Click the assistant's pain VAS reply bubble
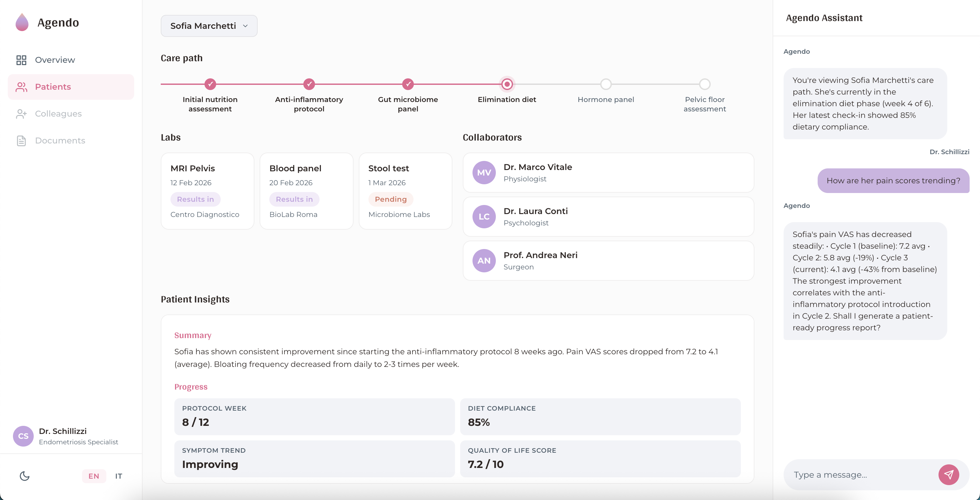 pos(865,281)
